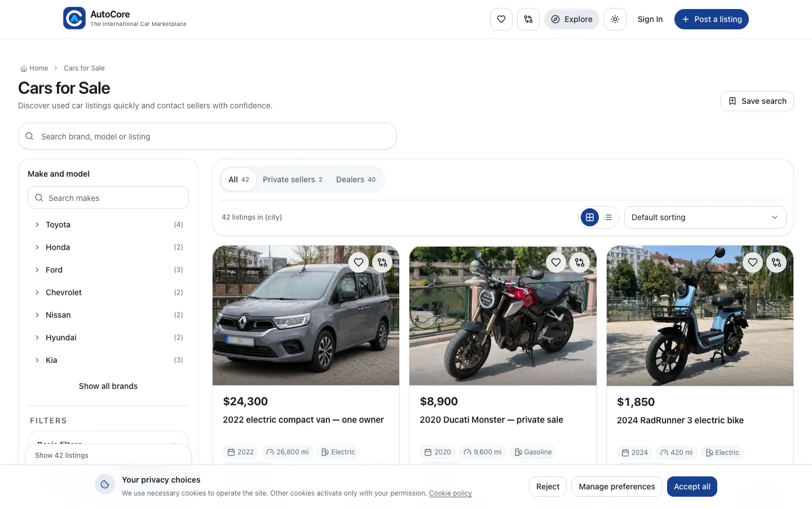Expand the Honda make
The width and height of the screenshot is (812, 508).
(108, 247)
